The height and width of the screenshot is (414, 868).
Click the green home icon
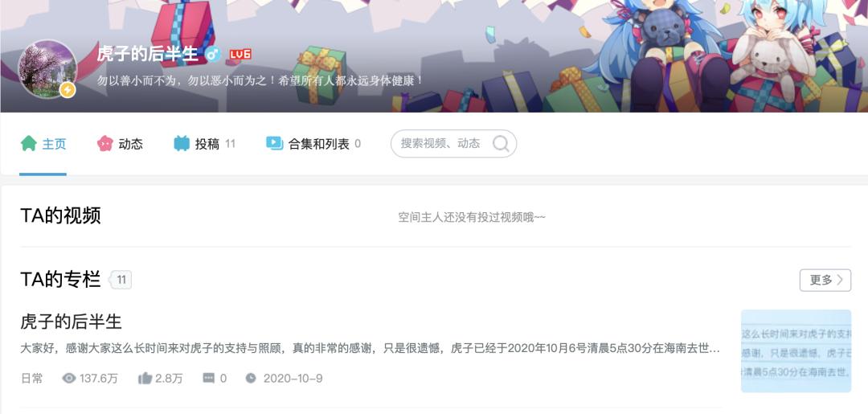29,143
